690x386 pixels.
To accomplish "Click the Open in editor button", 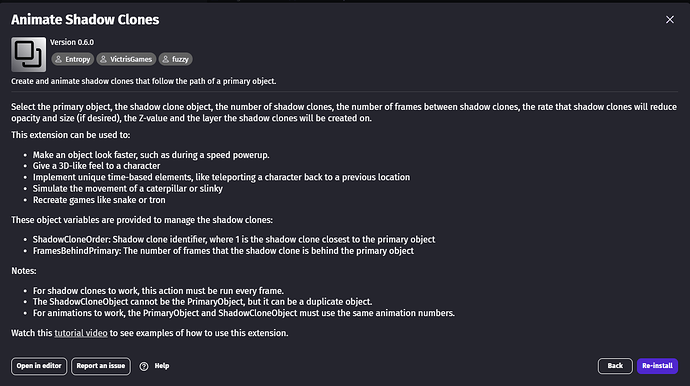I will pos(39,366).
